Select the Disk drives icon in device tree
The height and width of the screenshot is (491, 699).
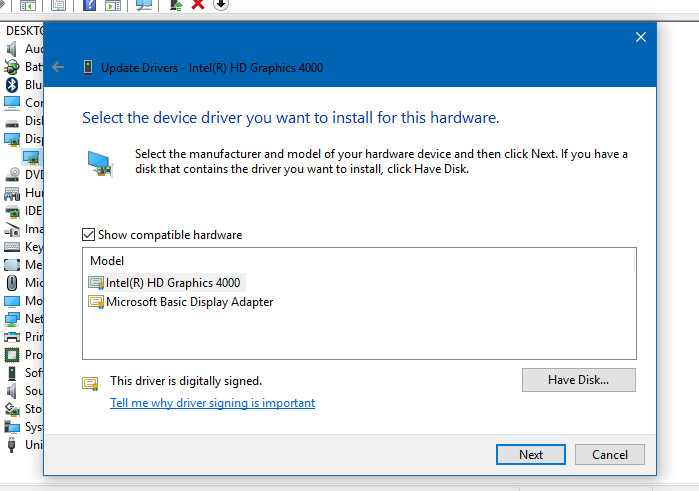[12, 122]
